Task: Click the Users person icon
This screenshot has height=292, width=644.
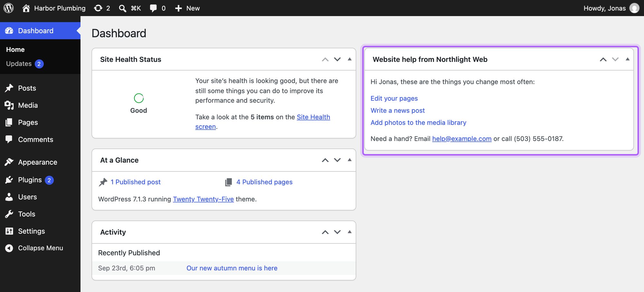Action: coord(9,197)
